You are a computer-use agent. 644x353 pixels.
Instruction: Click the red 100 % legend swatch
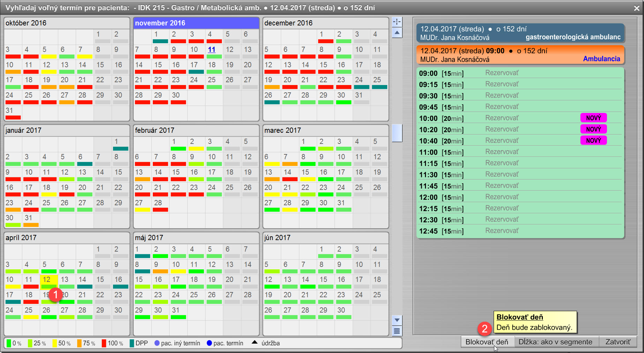coord(104,343)
